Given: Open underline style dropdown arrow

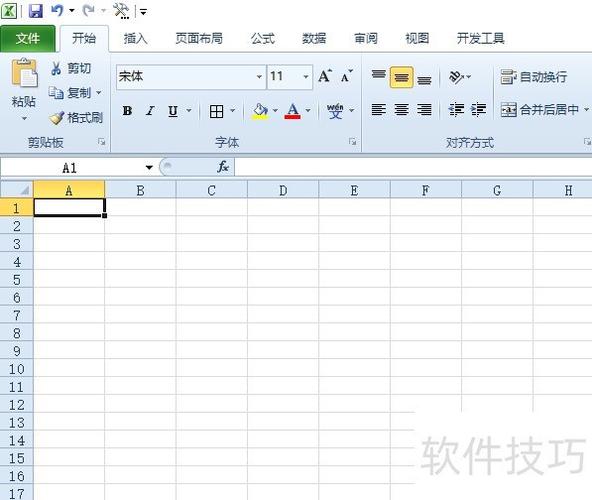Looking at the screenshot, I should [189, 111].
